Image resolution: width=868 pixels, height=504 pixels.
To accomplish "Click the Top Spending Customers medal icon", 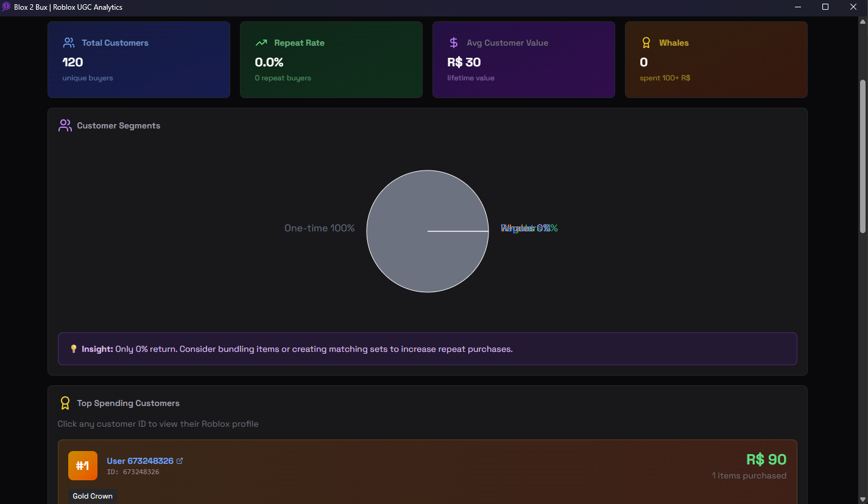I will 65,402.
